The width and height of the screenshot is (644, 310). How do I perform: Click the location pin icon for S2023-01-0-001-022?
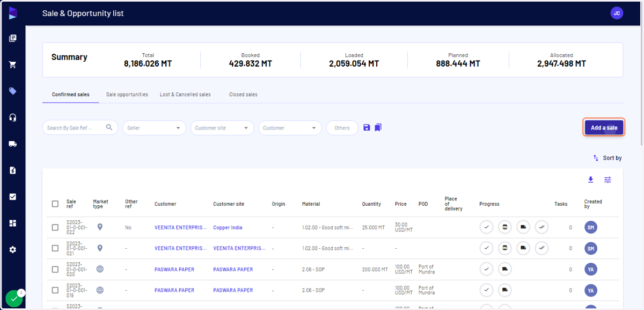click(100, 227)
